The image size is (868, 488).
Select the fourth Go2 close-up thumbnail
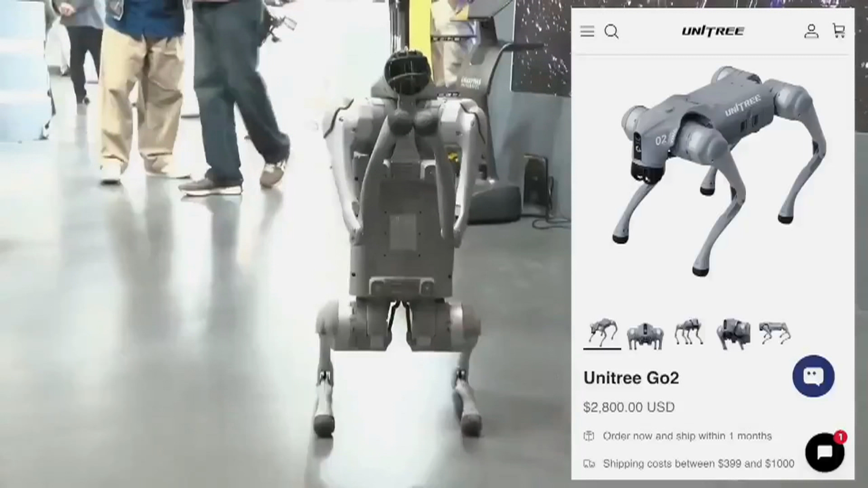coord(733,334)
